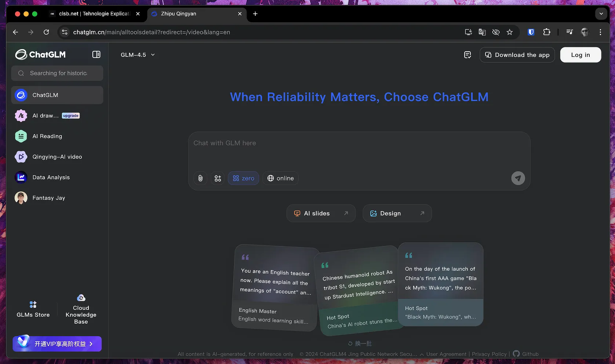Toggle the zero thinking mode
The height and width of the screenshot is (364, 615).
click(x=244, y=178)
